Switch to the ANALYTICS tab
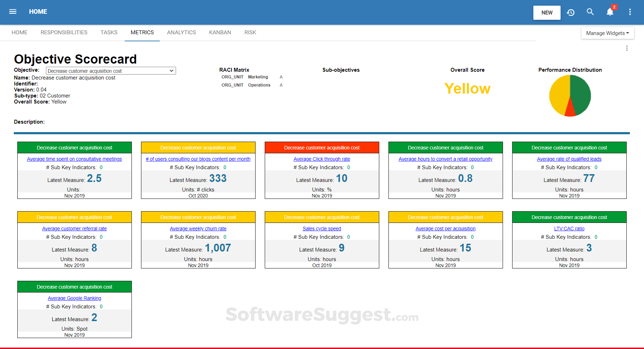The width and height of the screenshot is (644, 349). pos(181,32)
